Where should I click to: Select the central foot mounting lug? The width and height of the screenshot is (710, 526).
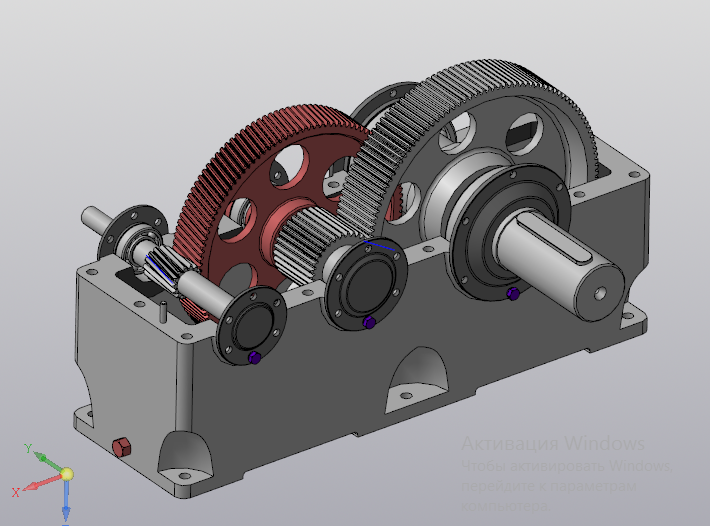417,380
